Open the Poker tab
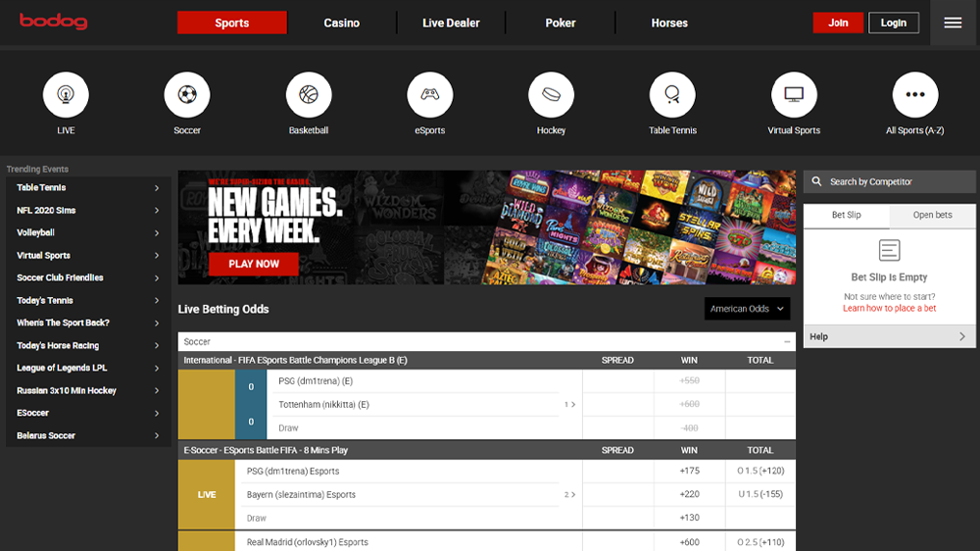This screenshot has height=551, width=980. click(x=560, y=23)
